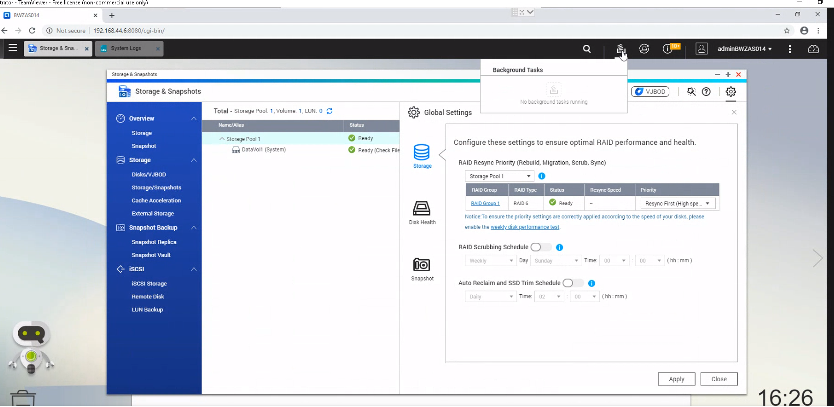
Task: Open the dashboard gauge icon
Action: [x=813, y=49]
